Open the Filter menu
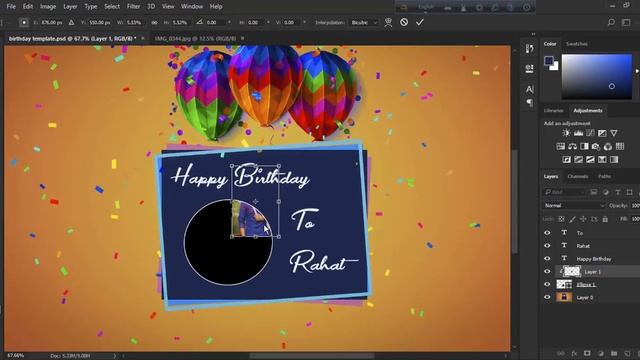Viewport: 640px width, 360px height. point(133,7)
